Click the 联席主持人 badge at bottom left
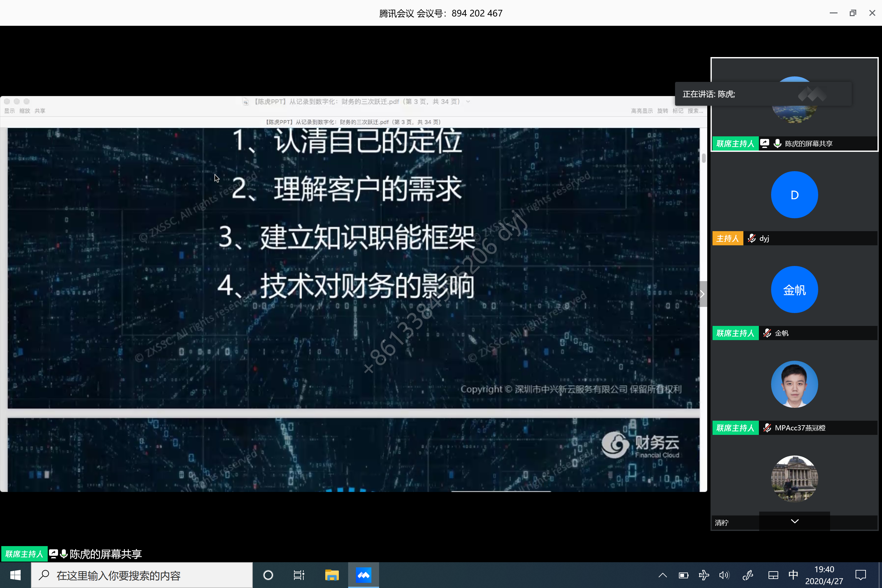Screen dimensions: 882x588 tap(24, 554)
